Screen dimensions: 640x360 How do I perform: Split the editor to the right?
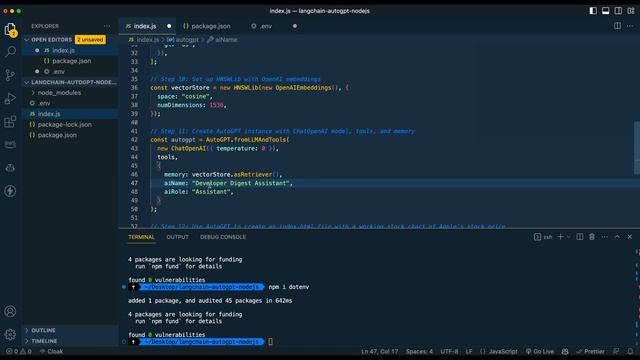click(x=618, y=26)
